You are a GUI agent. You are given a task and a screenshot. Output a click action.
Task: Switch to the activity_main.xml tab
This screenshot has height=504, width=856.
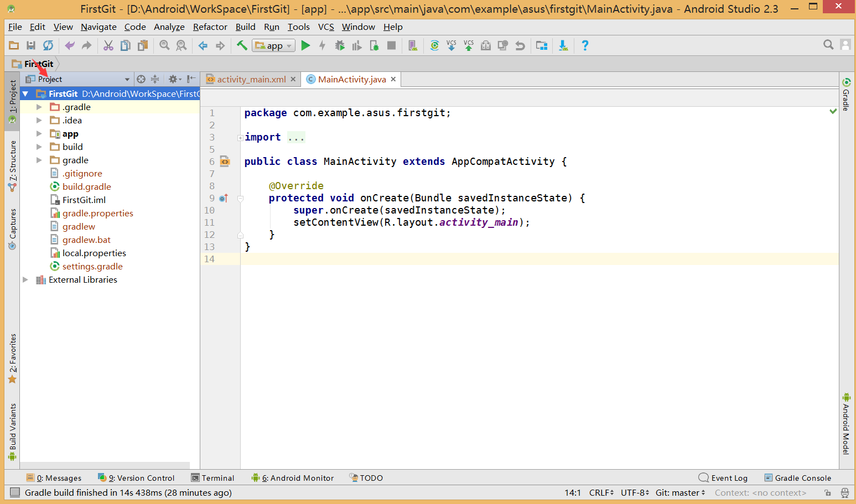tap(251, 80)
